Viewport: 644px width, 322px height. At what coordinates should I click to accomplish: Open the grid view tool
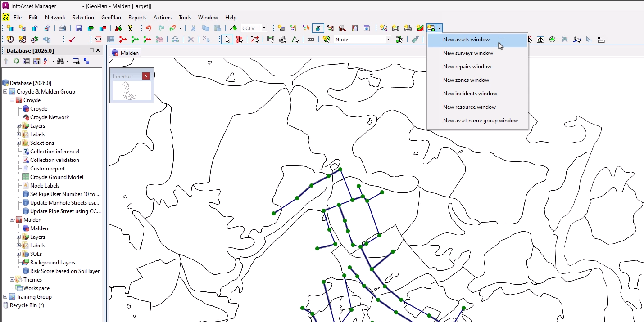click(111, 39)
